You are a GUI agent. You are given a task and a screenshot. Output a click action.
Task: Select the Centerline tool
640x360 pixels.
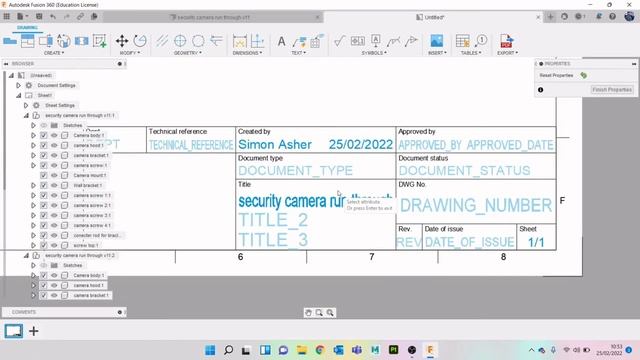click(x=162, y=41)
